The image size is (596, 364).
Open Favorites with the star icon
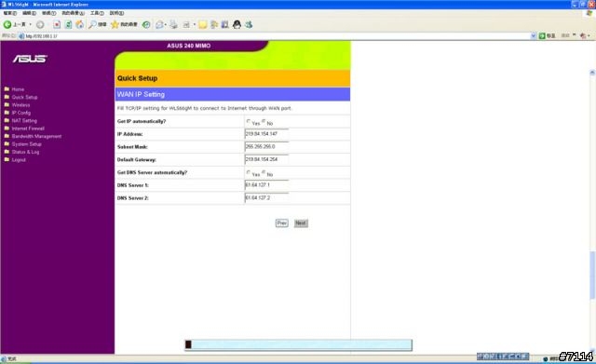pos(115,25)
